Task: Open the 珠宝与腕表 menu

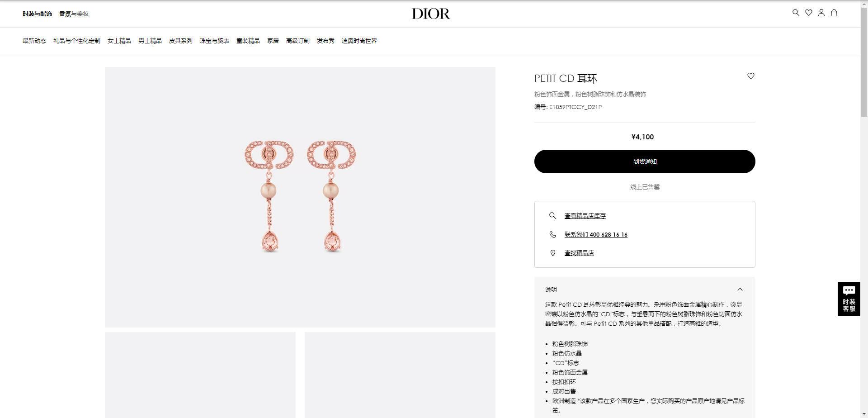Action: click(x=214, y=41)
